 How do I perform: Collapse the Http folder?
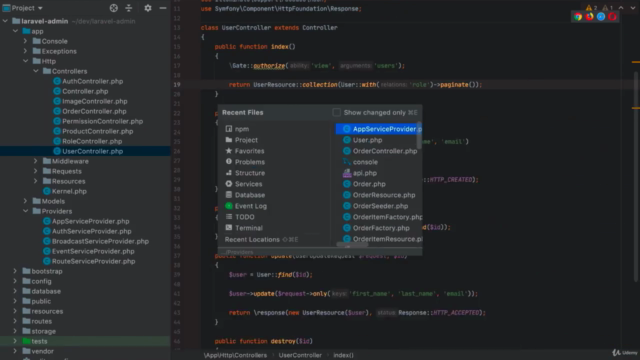point(26,61)
